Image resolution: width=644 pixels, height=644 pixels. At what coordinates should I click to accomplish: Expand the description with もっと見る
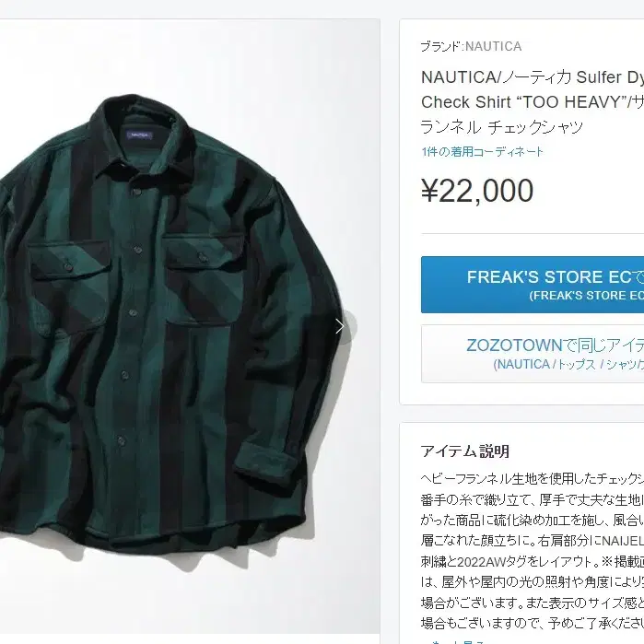coord(451,640)
